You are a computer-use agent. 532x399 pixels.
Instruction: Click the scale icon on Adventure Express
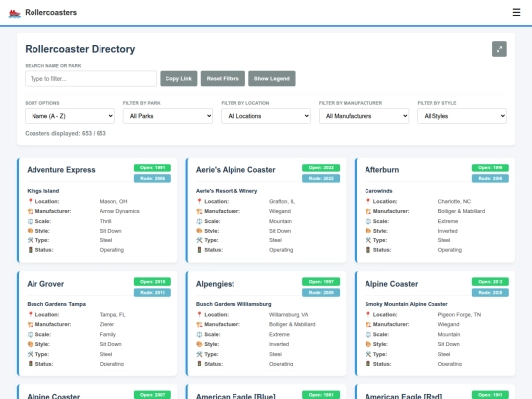(x=31, y=221)
